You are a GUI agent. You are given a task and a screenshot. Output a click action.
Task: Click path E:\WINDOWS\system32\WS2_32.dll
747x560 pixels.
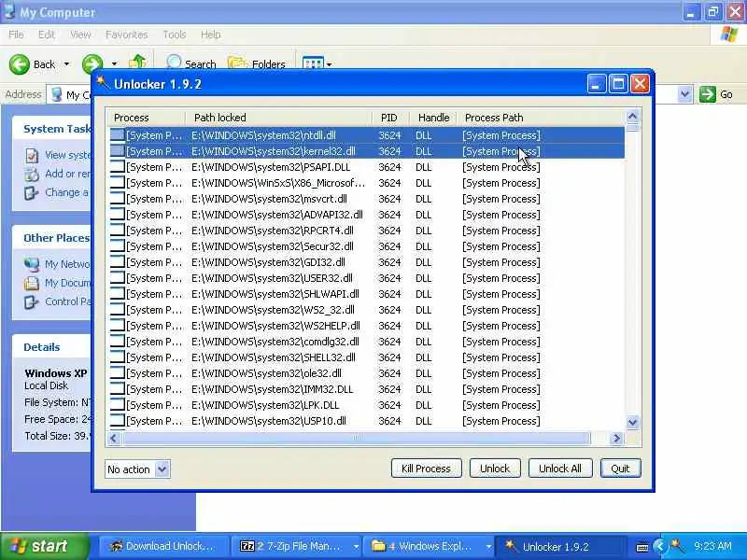click(273, 310)
